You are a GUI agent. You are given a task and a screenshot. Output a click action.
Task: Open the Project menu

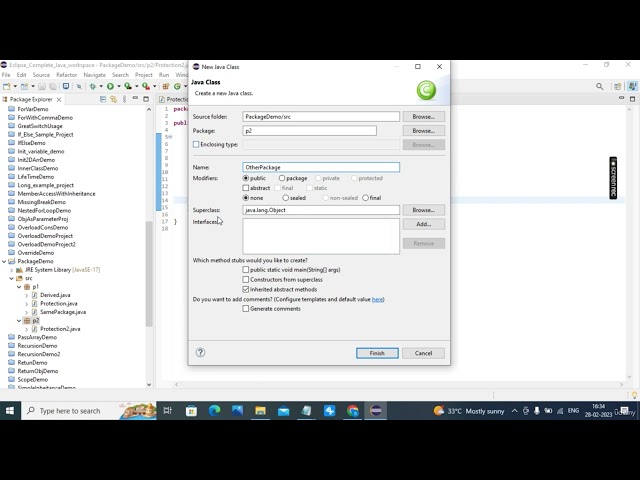144,75
